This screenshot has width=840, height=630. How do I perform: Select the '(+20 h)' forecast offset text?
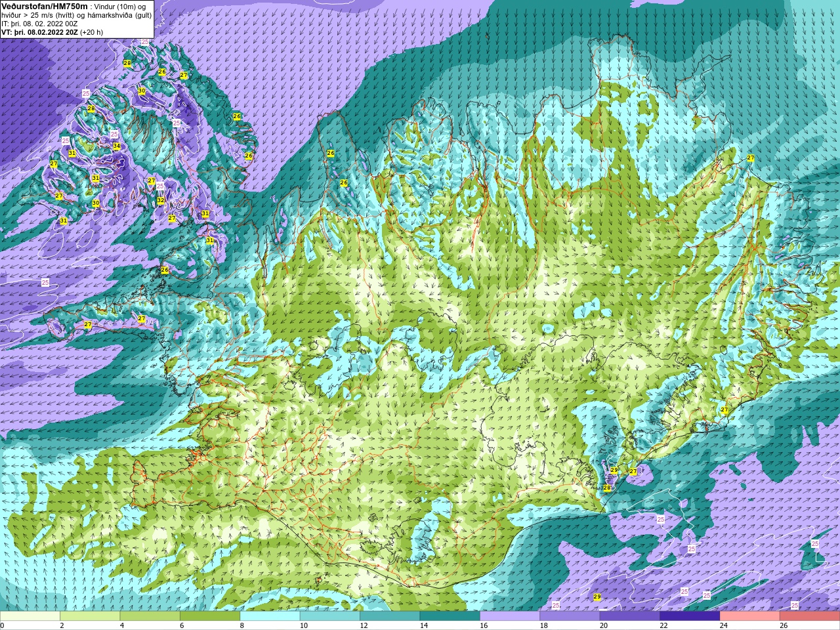tap(92, 32)
